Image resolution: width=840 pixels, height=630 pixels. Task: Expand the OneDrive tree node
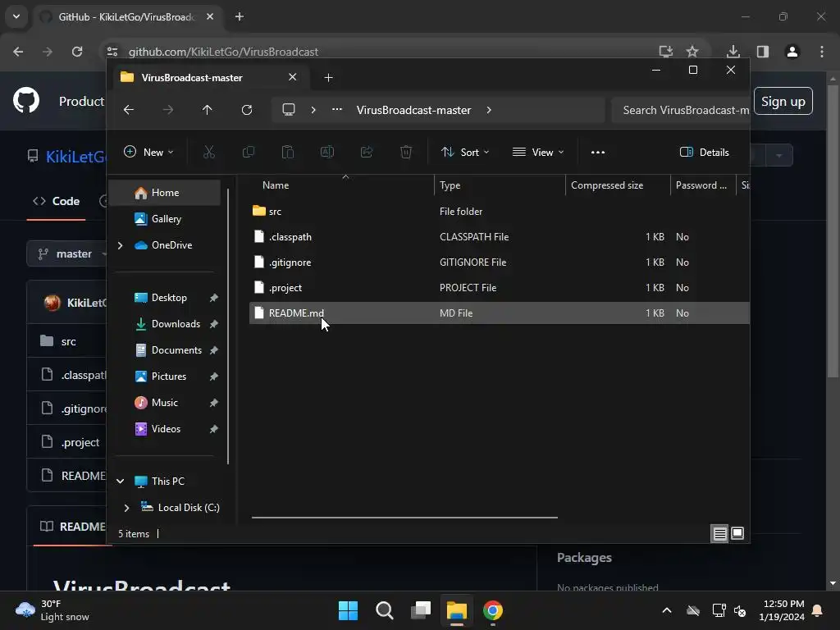120,245
